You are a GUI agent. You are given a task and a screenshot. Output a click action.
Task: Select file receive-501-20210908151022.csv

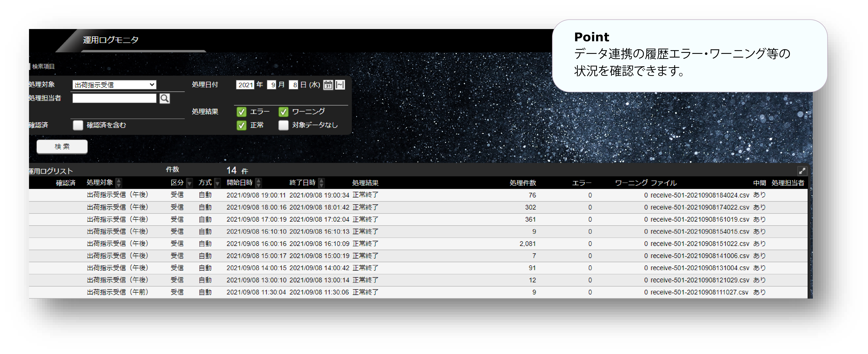[x=700, y=244]
